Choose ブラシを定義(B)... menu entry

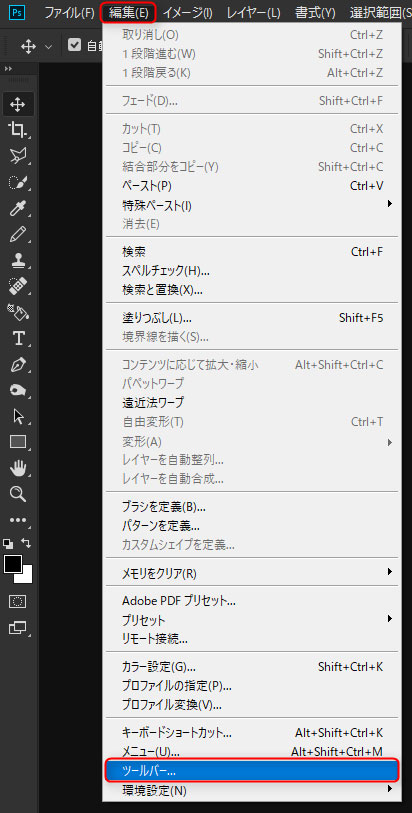(252, 507)
